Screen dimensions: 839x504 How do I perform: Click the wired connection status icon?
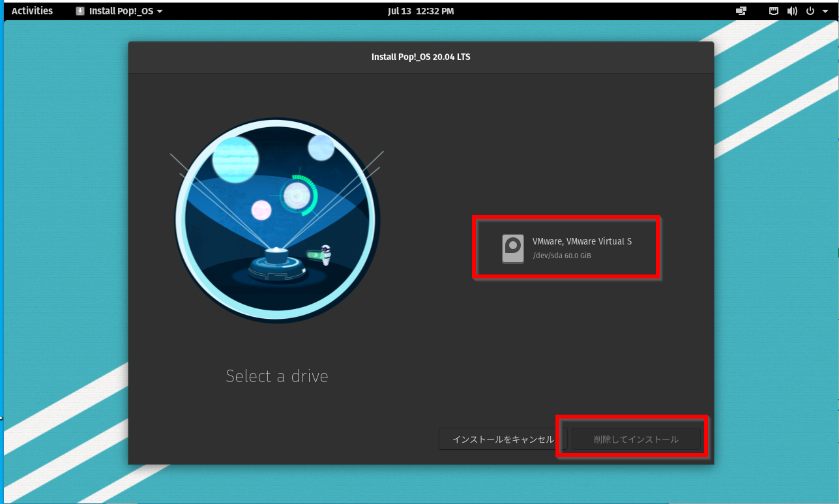[774, 11]
